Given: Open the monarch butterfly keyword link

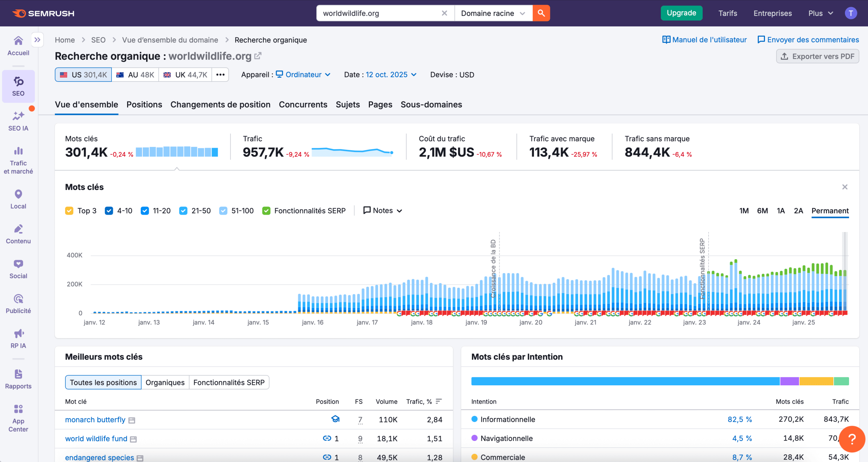Looking at the screenshot, I should tap(95, 420).
